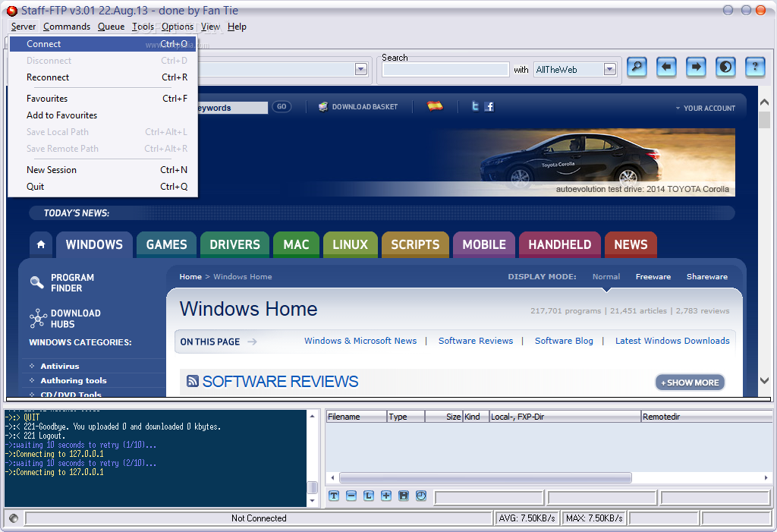This screenshot has height=532, width=777.
Task: Choose Favourites in the Server menu
Action: [x=102, y=99]
